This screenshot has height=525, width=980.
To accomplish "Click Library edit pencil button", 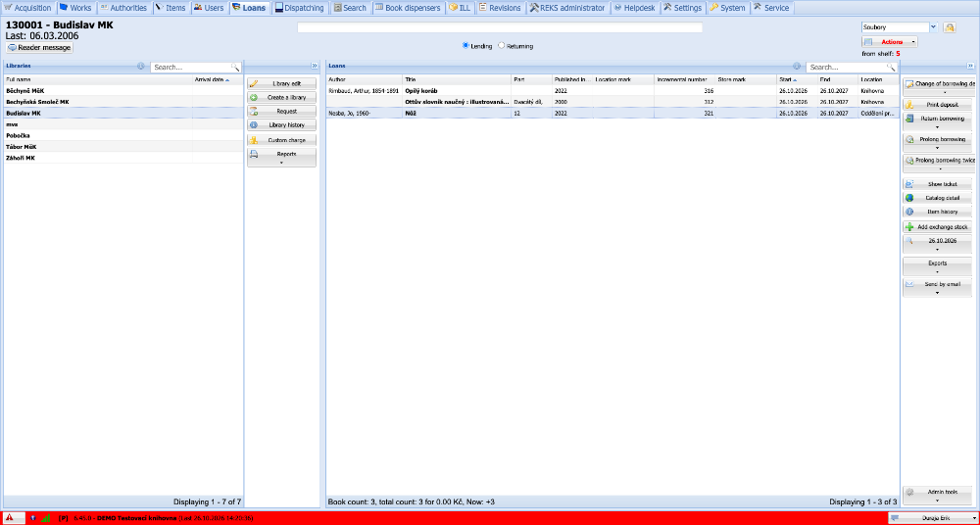I will pos(281,83).
